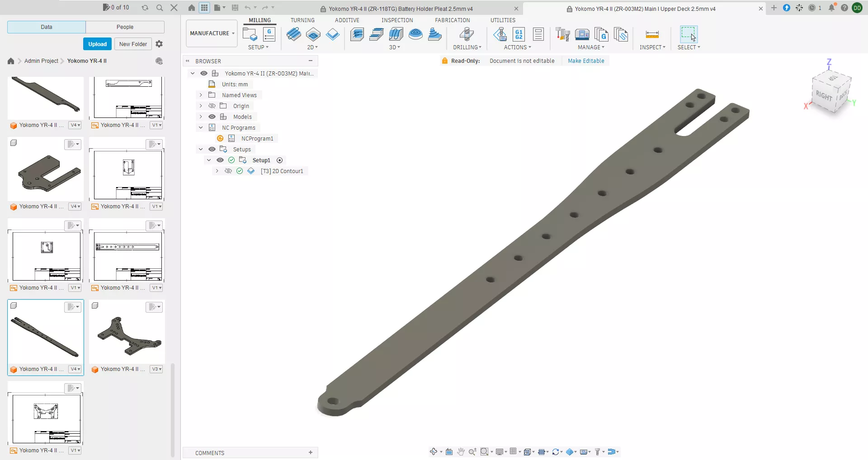Open the INSPECTION tab
Screen dimensions: 868x460
(397, 20)
